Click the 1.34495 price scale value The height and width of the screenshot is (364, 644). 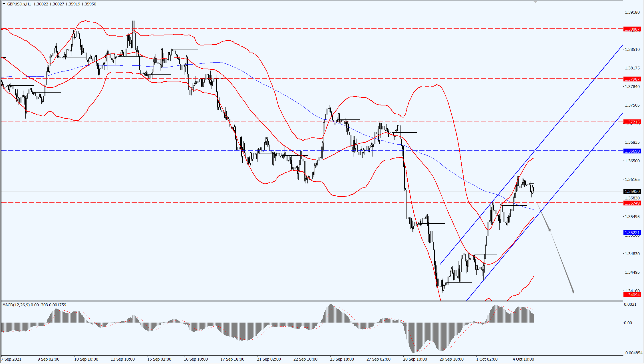point(632,272)
